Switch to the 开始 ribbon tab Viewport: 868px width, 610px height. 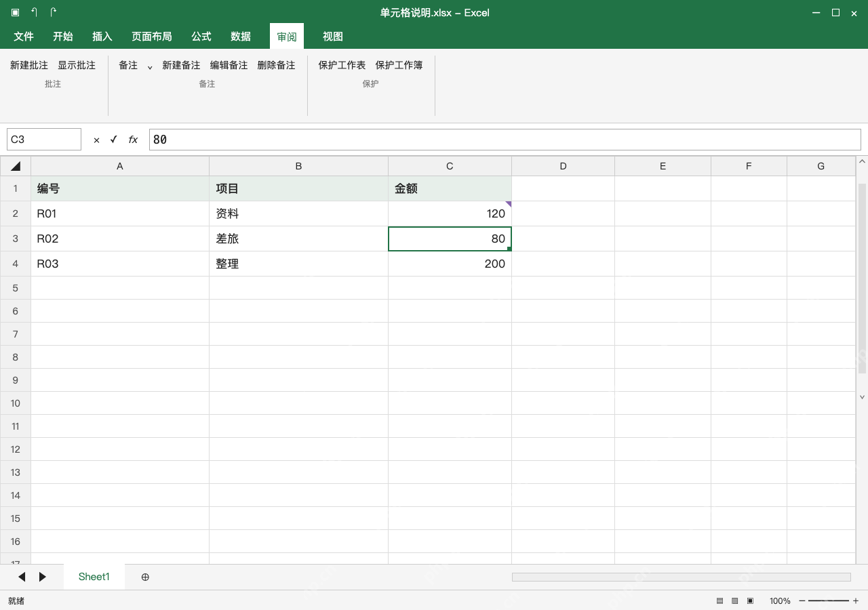coord(63,37)
